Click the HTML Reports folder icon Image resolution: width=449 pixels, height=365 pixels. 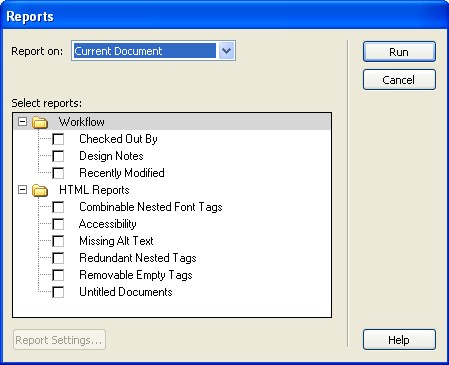pos(40,190)
